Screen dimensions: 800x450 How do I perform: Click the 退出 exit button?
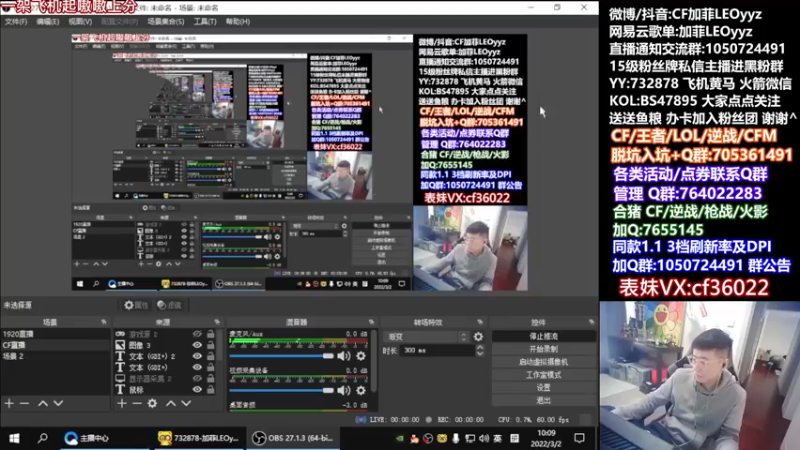[x=543, y=400]
